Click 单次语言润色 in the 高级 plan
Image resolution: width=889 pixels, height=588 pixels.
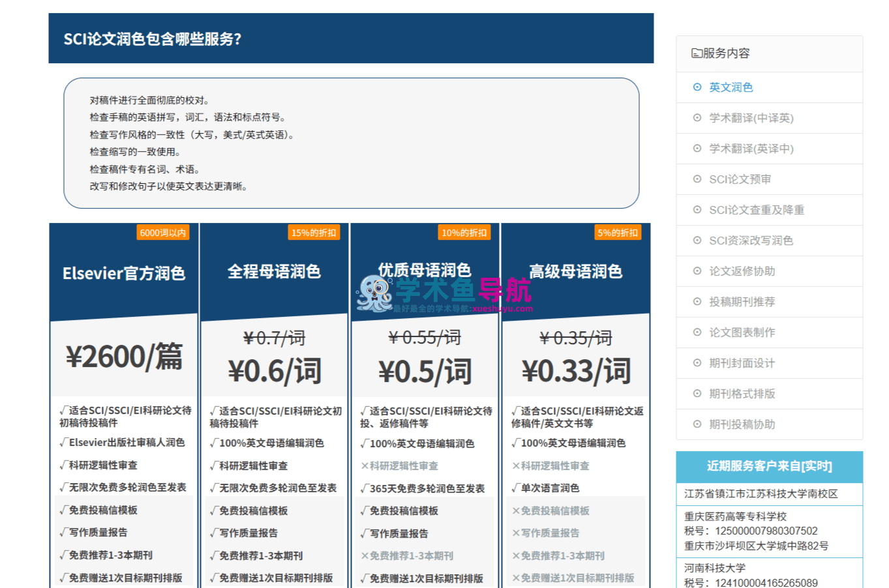546,488
